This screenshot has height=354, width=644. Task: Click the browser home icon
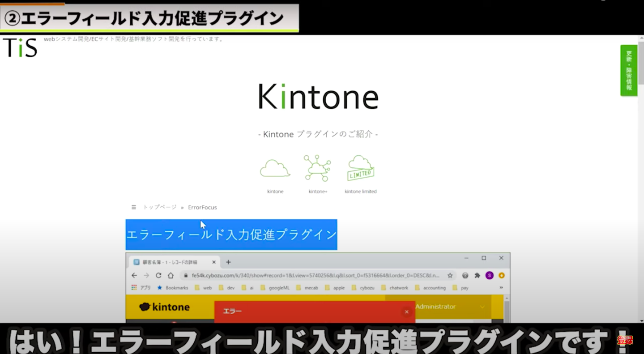[171, 275]
